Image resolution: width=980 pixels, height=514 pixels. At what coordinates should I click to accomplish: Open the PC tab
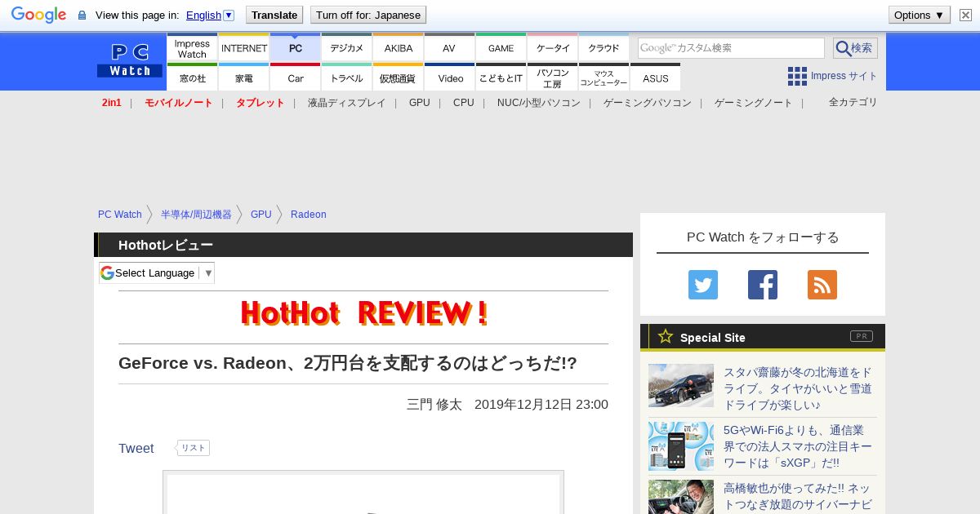pos(296,47)
